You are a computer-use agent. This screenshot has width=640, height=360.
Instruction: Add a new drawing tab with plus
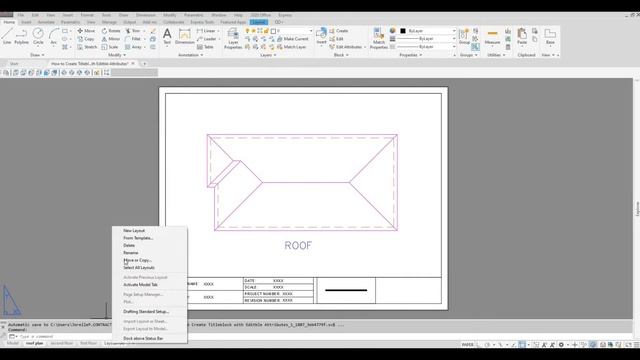pyautogui.click(x=144, y=64)
